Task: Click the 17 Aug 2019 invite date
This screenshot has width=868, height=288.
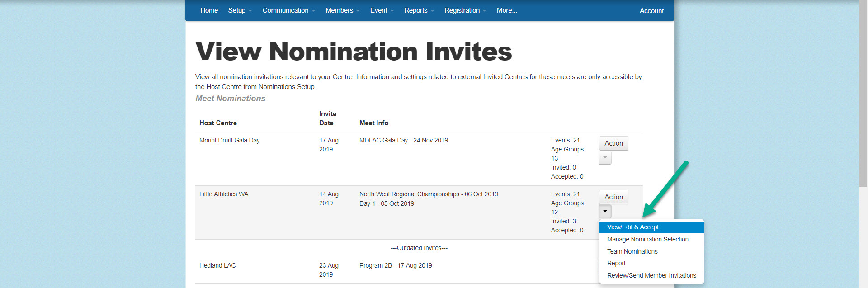Action: pos(329,145)
